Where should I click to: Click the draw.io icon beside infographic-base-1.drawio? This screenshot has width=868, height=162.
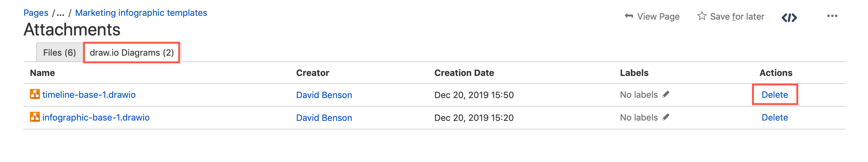[35, 117]
